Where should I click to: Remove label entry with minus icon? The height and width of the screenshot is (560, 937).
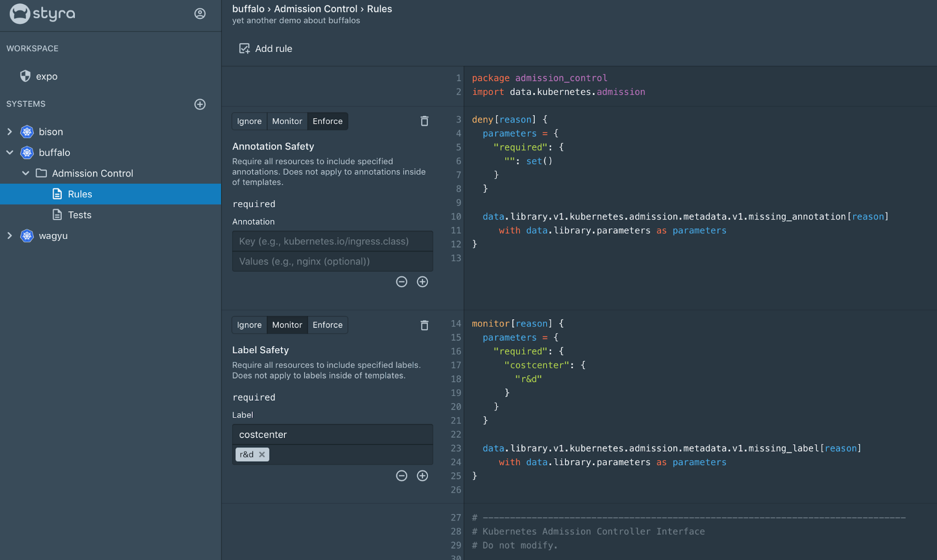pyautogui.click(x=401, y=476)
